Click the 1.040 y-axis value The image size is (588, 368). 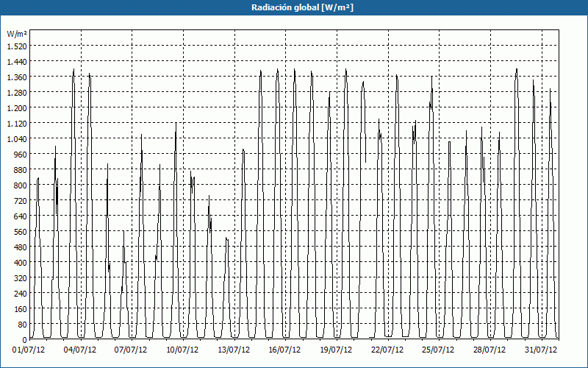(17, 139)
